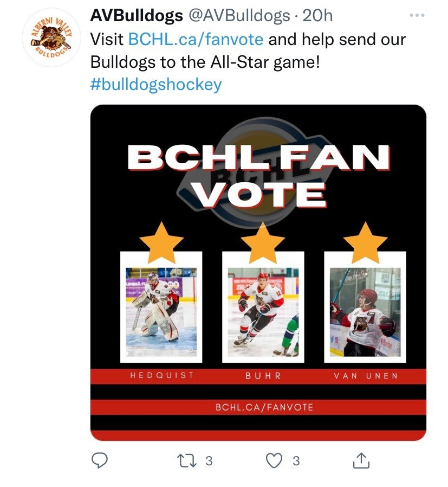Click the 20h timestamp
Viewport: 448px width, 487px height.
pyautogui.click(x=317, y=16)
